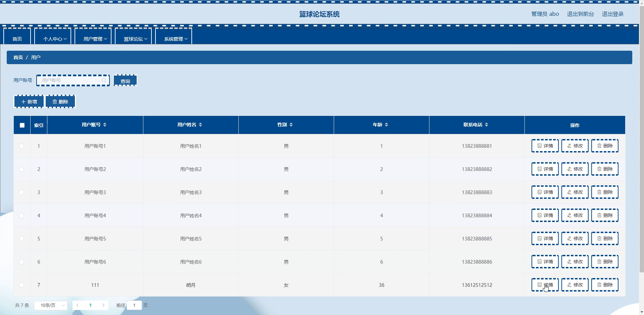Check the box for row 用户账号4
Image resolution: width=644 pixels, height=315 pixels.
coord(21,216)
